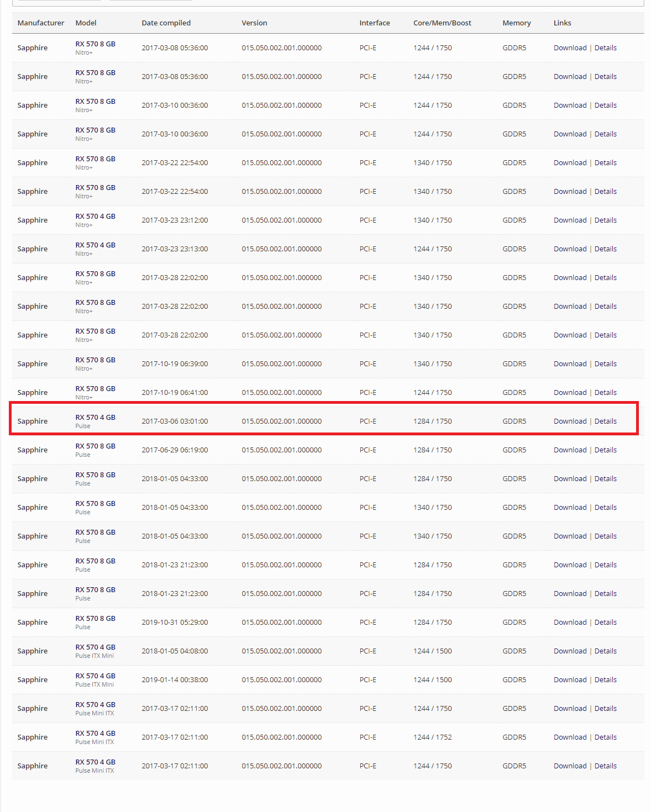Open Details for the 2017-10-19 06:39:00 entry

(x=605, y=363)
